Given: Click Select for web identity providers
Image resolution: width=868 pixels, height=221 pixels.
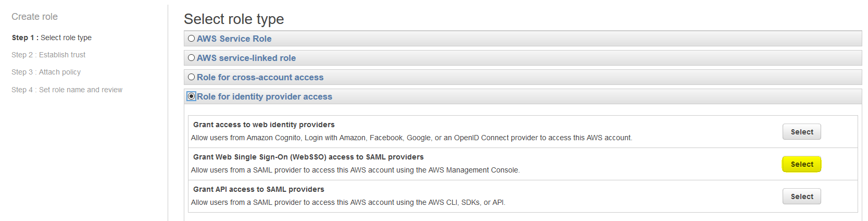Looking at the screenshot, I should click(801, 132).
